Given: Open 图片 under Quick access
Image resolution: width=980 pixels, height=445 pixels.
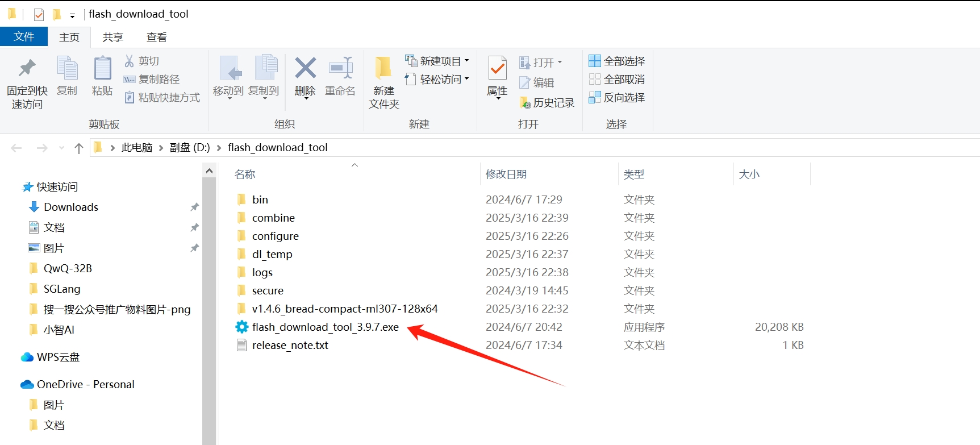Looking at the screenshot, I should pos(54,248).
